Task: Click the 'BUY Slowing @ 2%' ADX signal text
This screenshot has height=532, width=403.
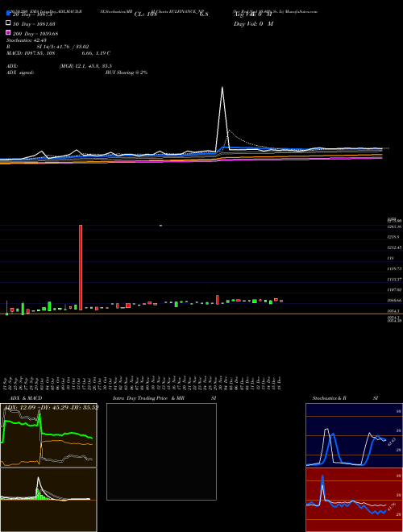Action: click(127, 73)
